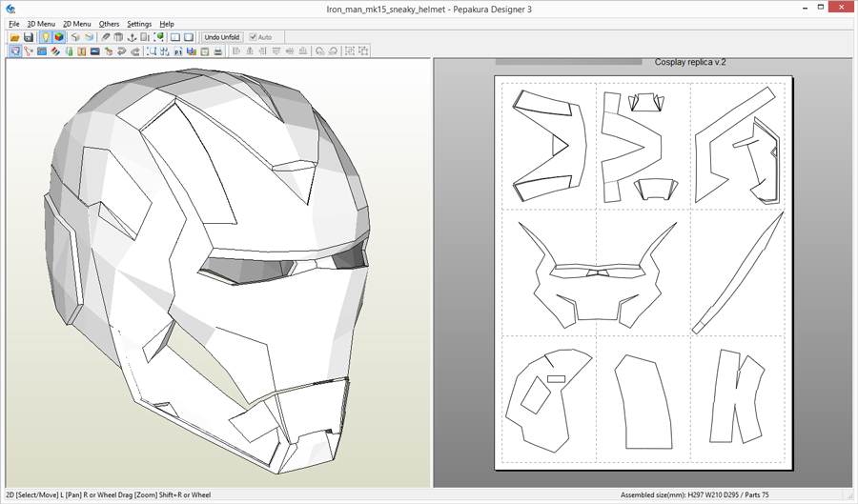Click the orange-framed page settings icon
The width and height of the screenshot is (858, 504).
[205, 51]
